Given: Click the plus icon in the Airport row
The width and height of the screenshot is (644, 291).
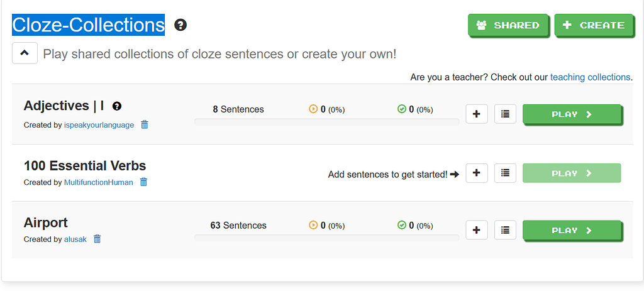Looking at the screenshot, I should [x=477, y=230].
